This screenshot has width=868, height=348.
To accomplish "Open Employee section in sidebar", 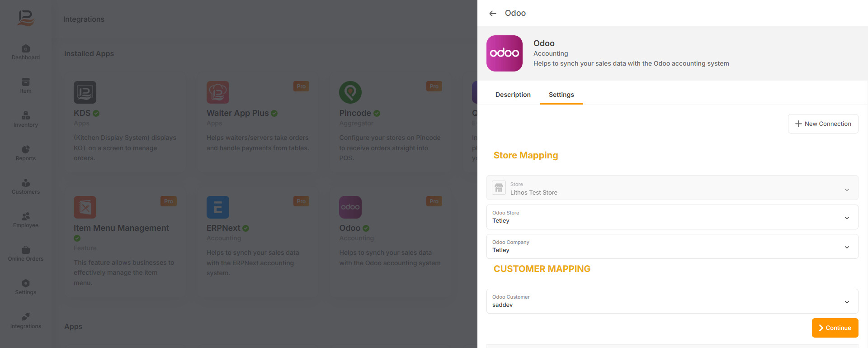I will 26,220.
